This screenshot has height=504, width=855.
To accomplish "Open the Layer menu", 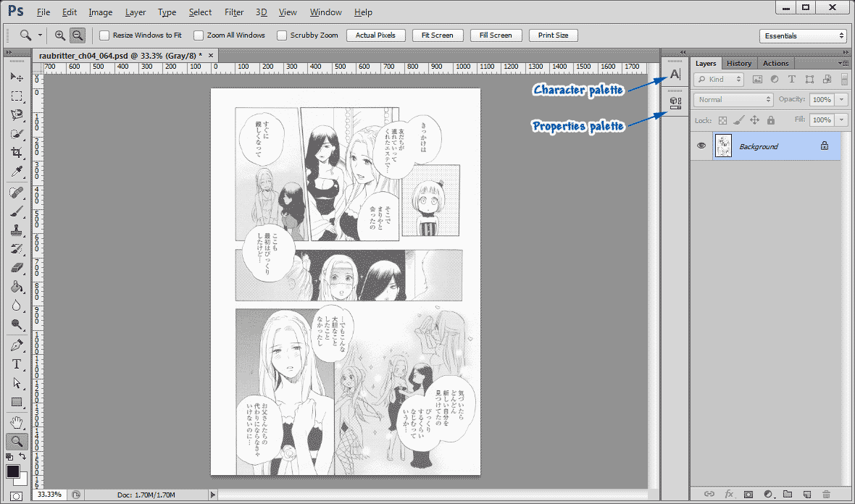I will [135, 12].
